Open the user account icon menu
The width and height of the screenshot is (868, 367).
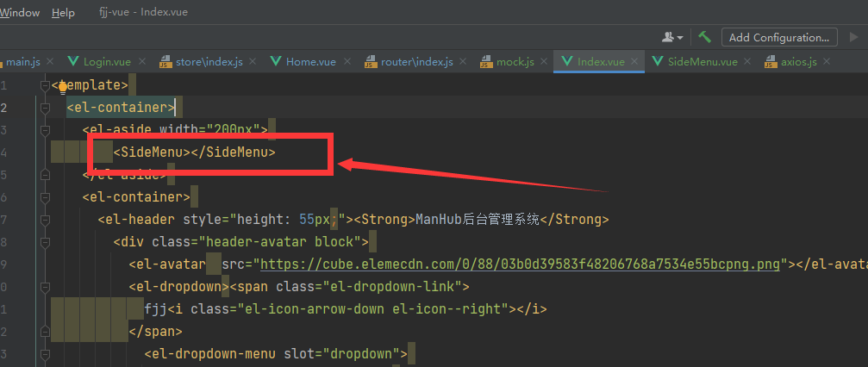tap(672, 37)
